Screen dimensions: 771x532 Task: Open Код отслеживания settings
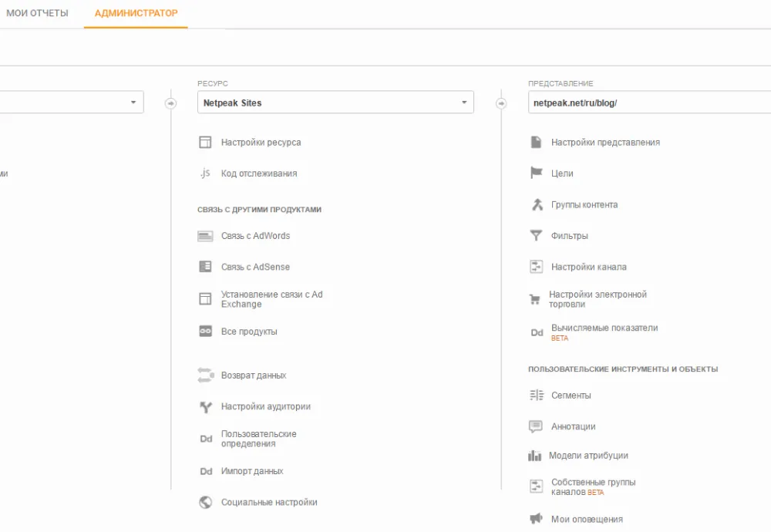258,173
